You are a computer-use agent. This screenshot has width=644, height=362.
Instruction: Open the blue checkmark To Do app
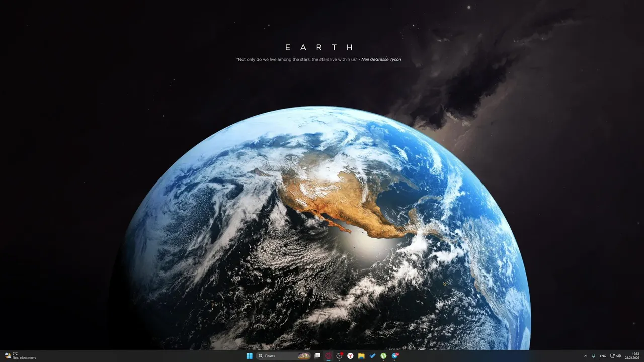pyautogui.click(x=372, y=356)
